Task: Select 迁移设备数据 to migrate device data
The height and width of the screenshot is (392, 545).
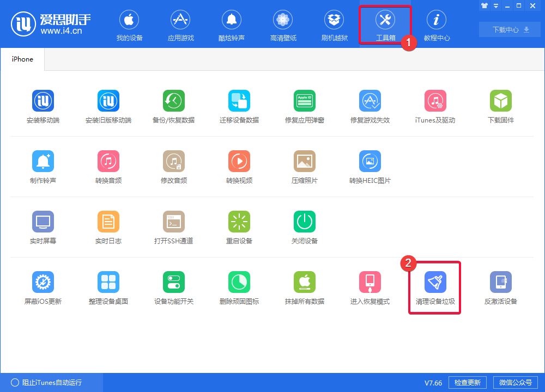Action: coord(239,106)
